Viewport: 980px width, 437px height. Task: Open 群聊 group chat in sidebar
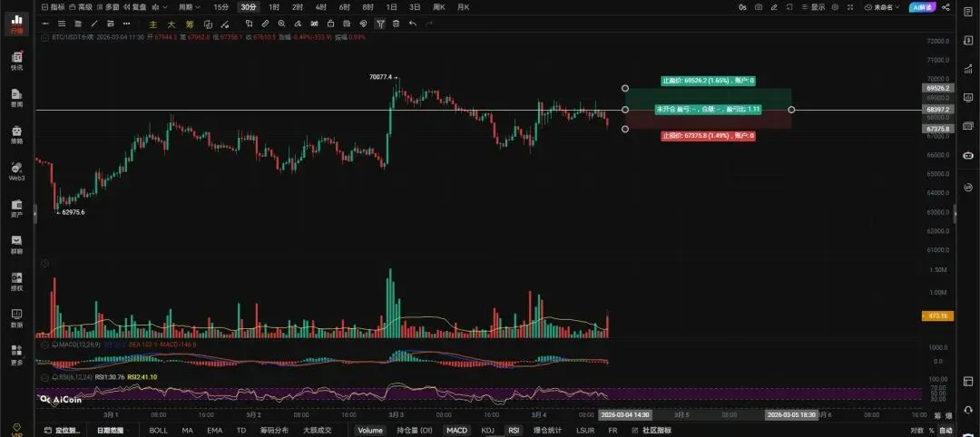coord(16,245)
